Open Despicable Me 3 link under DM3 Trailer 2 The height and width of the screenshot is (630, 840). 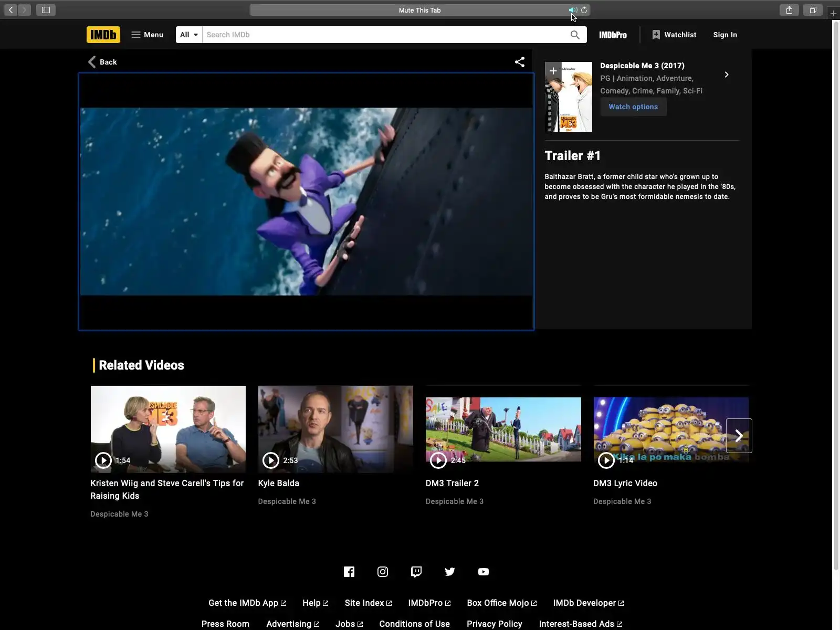455,501
